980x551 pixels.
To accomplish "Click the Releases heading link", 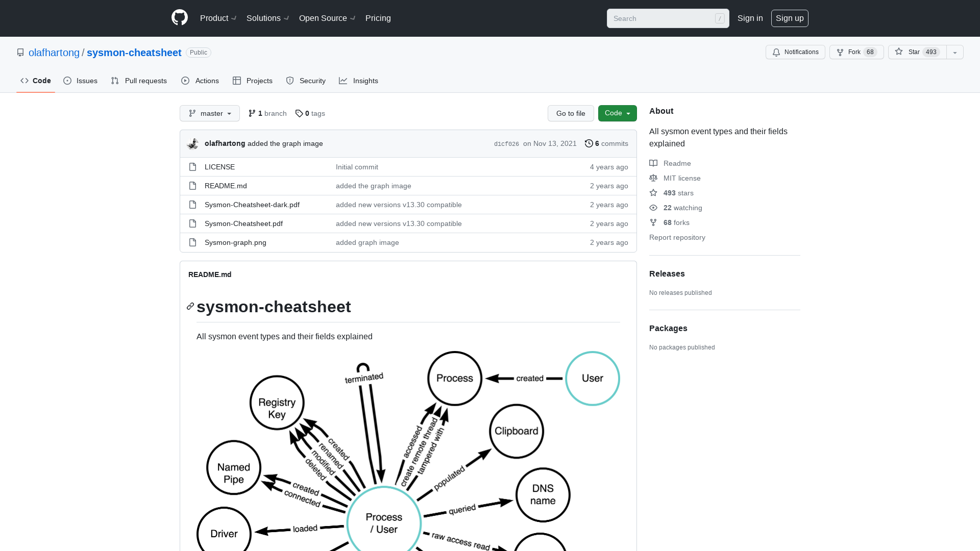I will pyautogui.click(x=667, y=273).
